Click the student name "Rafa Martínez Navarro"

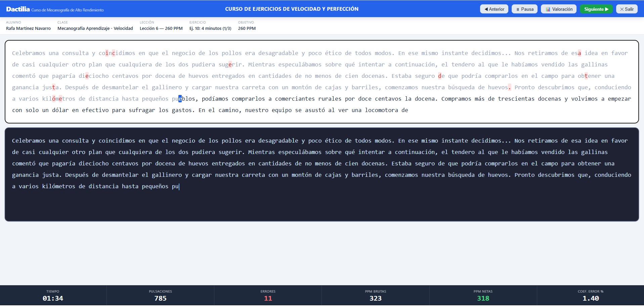29,29
